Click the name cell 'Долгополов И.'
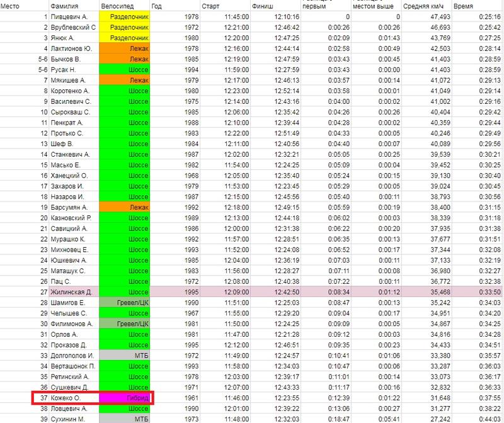The height and width of the screenshot is (423, 504). [74, 356]
